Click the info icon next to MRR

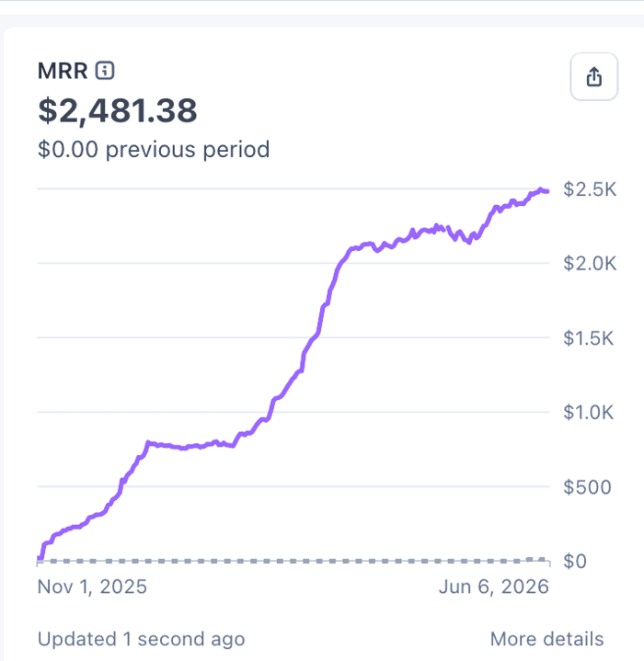click(x=105, y=71)
